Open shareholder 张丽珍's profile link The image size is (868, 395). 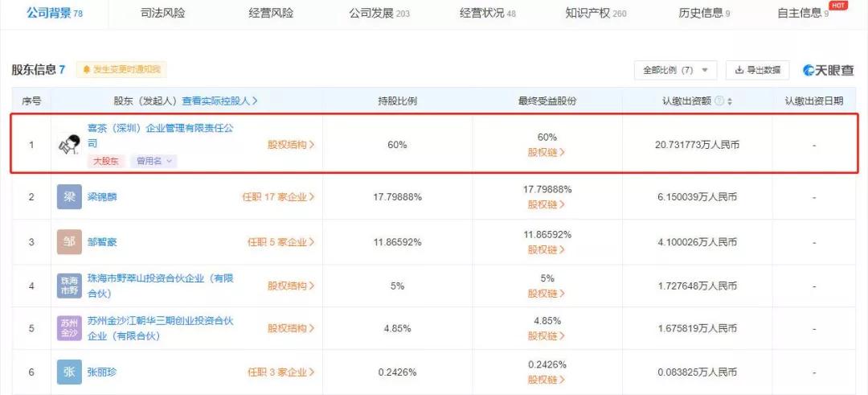102,372
